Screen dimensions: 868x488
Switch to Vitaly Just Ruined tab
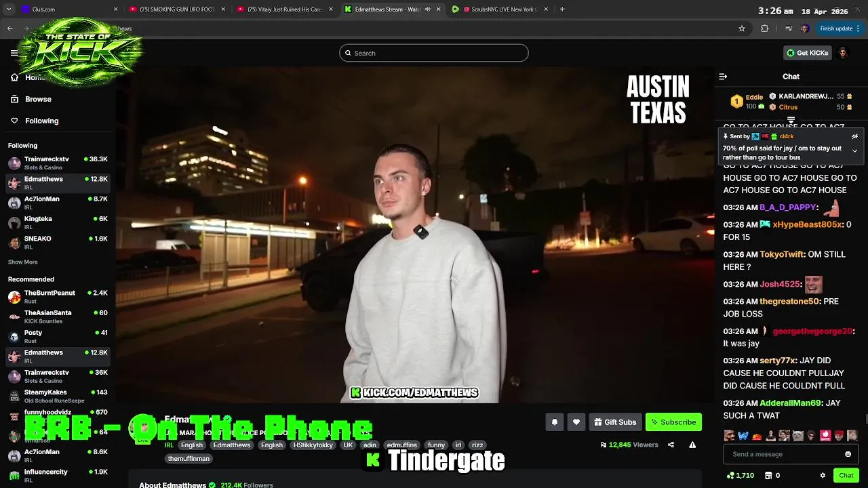pos(285,9)
